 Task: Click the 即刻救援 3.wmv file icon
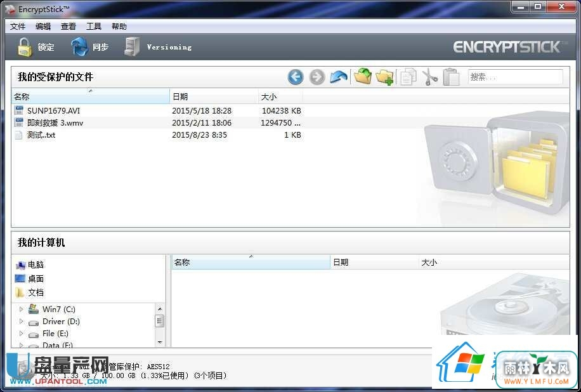19,122
